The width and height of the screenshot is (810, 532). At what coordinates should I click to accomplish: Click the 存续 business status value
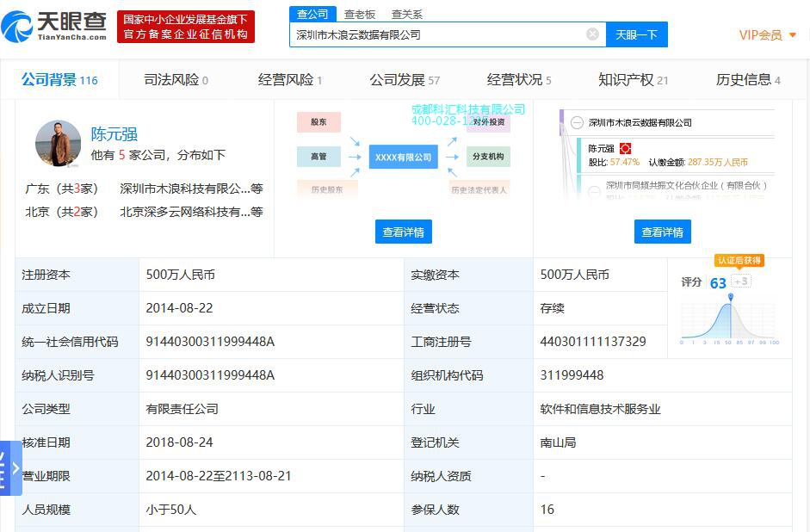pyautogui.click(x=553, y=308)
